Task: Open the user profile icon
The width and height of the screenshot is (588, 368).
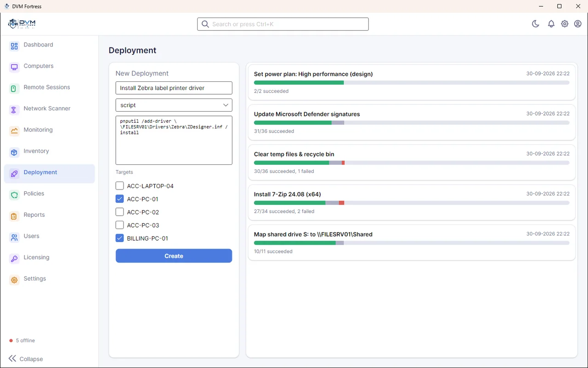Action: [578, 24]
